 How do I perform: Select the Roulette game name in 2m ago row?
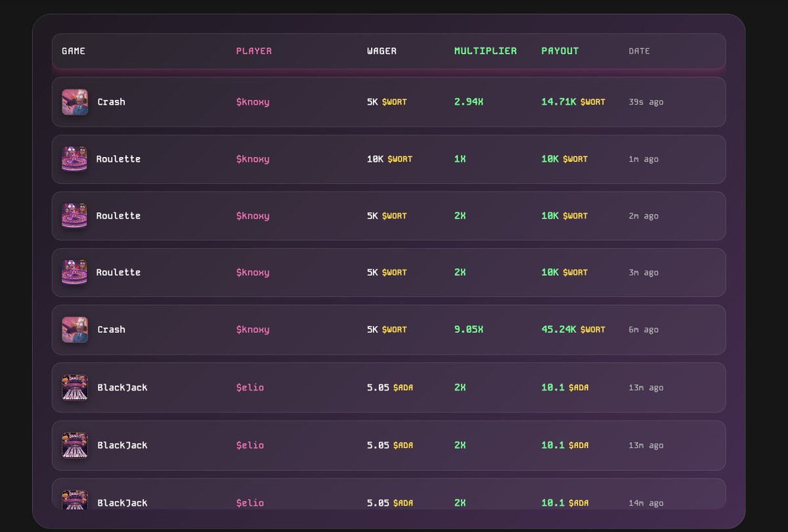tap(118, 215)
